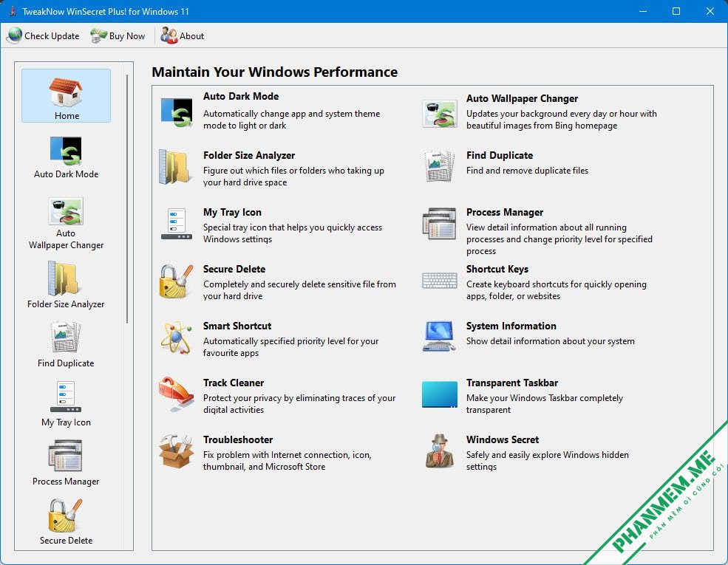Click 'Create keyboard shortcuts for quickly opening' text
Viewport: 728px width, 565px height.
click(x=557, y=290)
